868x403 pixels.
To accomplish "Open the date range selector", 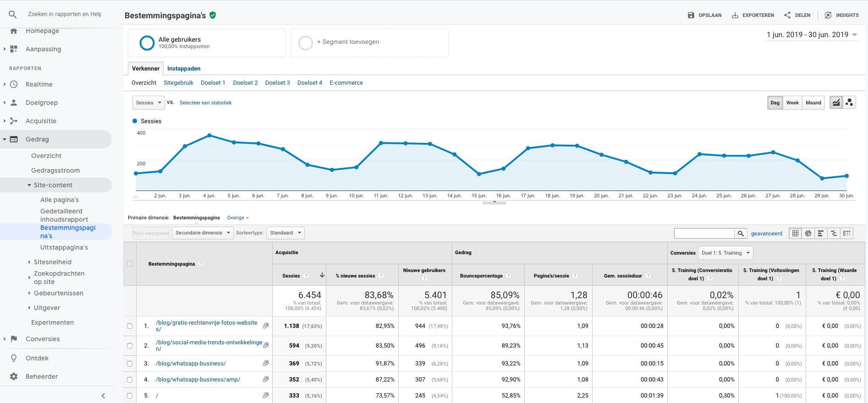I will point(812,35).
